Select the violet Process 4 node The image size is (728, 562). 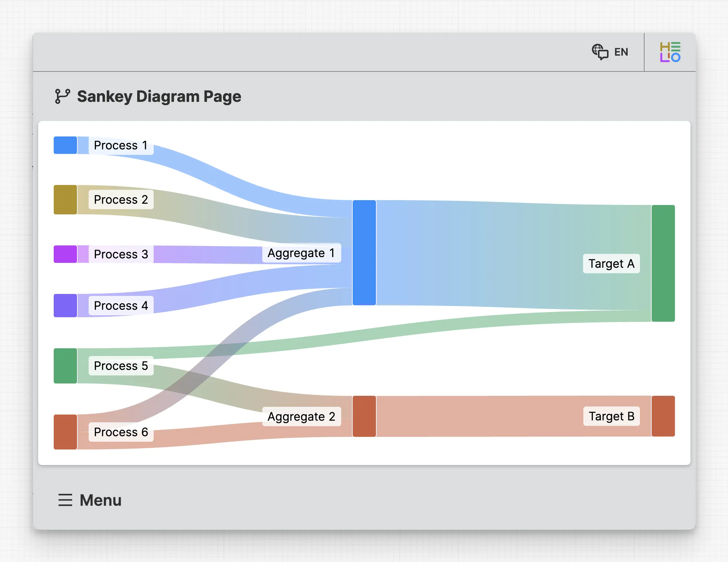[65, 305]
